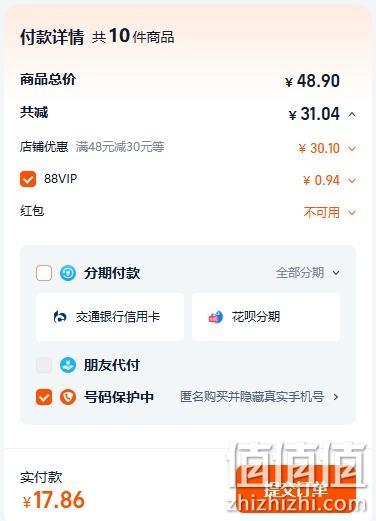Select 花呗分期 payment option
The image size is (376, 521).
pos(266,317)
